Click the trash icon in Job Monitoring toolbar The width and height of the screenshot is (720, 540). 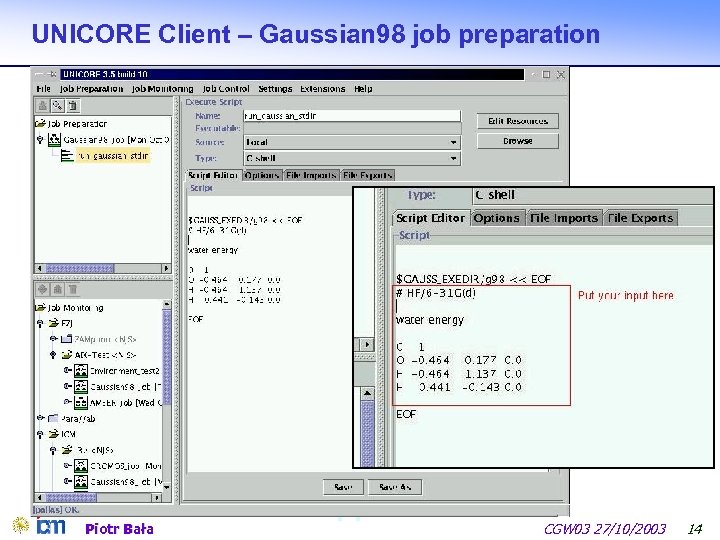point(73,289)
